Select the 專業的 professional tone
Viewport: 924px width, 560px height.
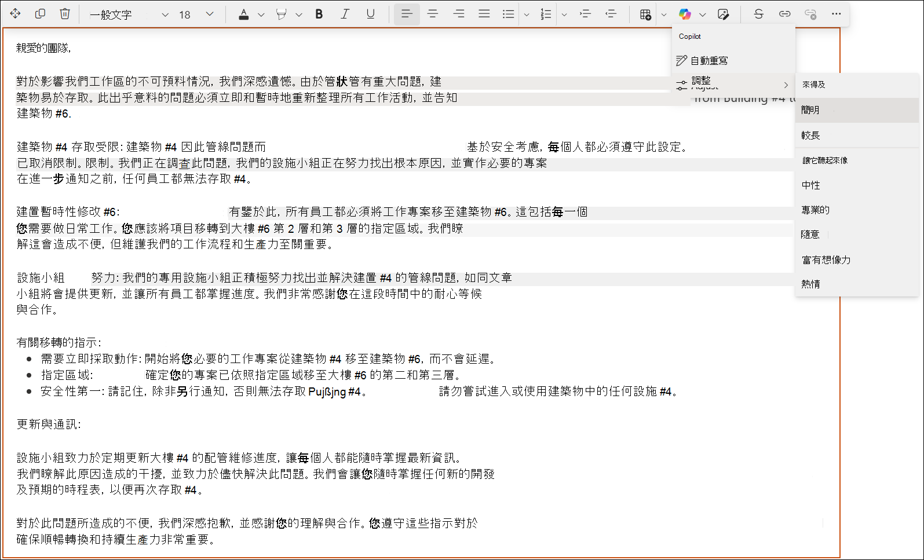(857, 210)
